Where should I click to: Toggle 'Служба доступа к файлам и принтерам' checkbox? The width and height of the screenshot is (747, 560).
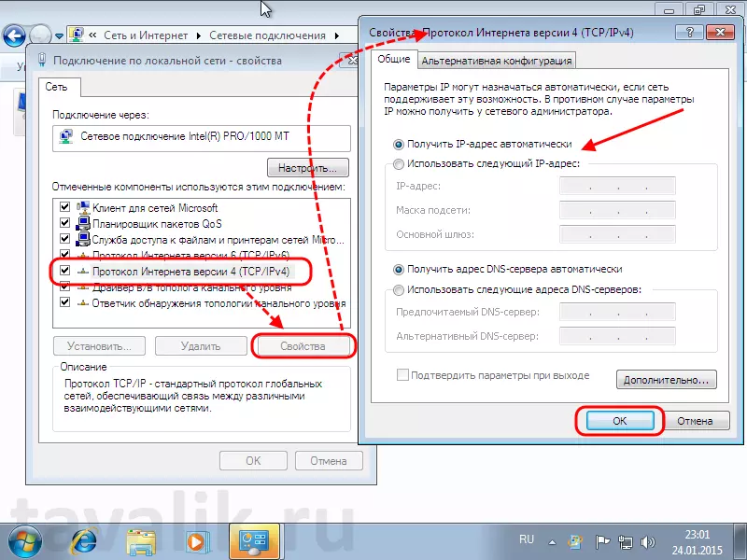coord(64,239)
